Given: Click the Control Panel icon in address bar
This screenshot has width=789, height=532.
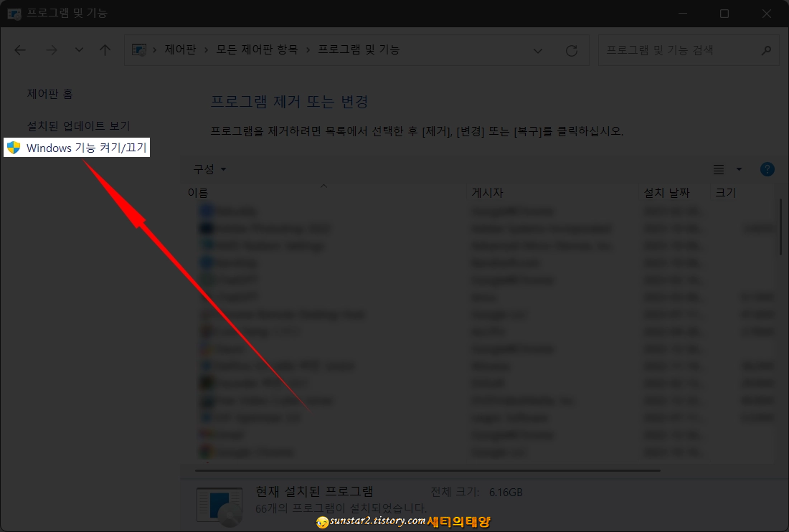Looking at the screenshot, I should (139, 49).
